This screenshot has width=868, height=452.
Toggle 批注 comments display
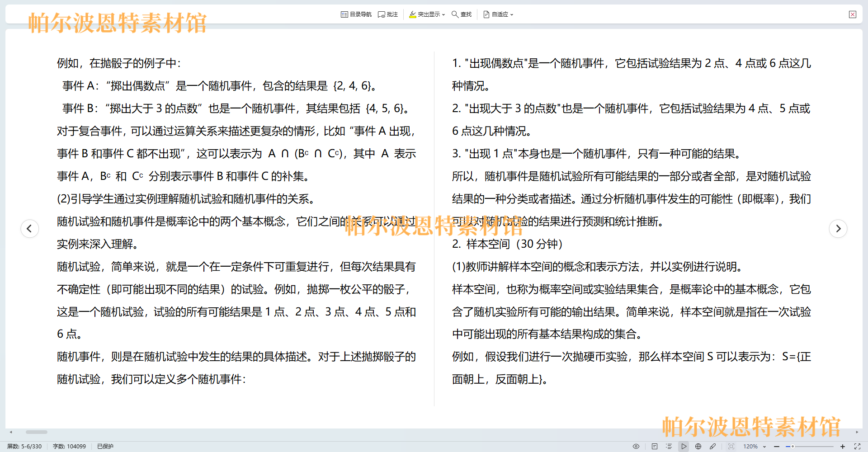point(388,14)
